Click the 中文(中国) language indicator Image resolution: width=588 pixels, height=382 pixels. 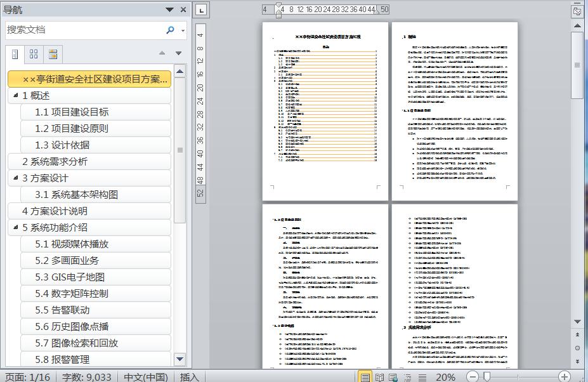[x=146, y=377]
